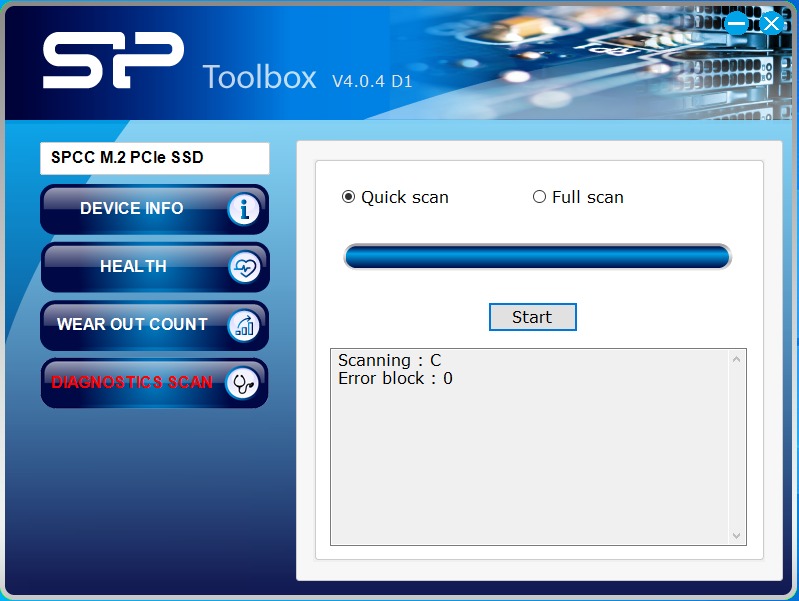Open the HEALTH section
The height and width of the screenshot is (601, 799).
(154, 267)
